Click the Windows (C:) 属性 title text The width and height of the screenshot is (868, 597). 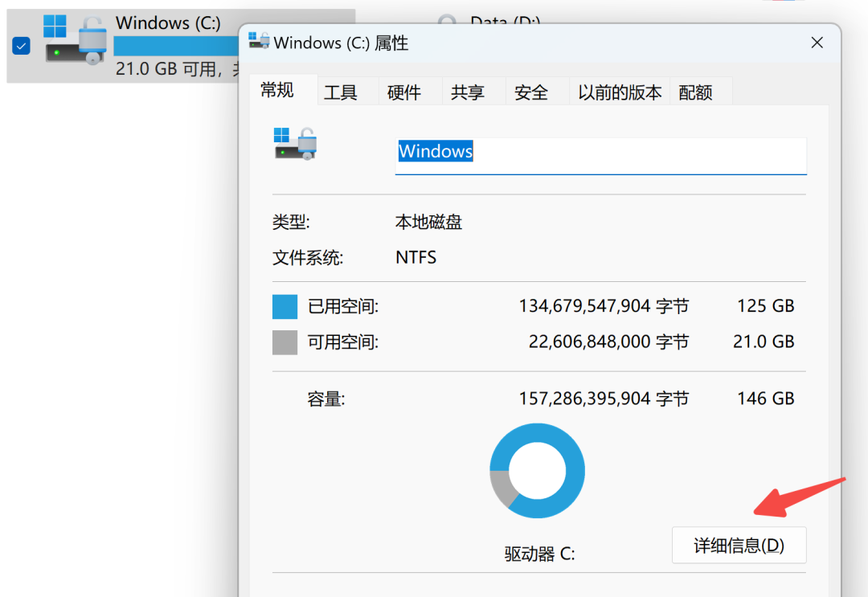point(341,43)
